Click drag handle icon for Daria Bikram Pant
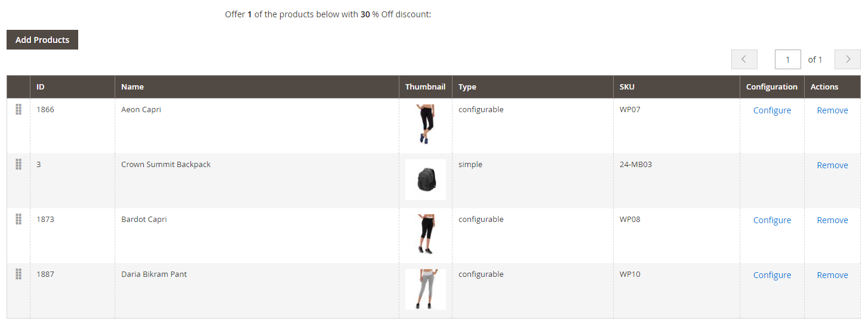868x327 pixels. [x=19, y=274]
